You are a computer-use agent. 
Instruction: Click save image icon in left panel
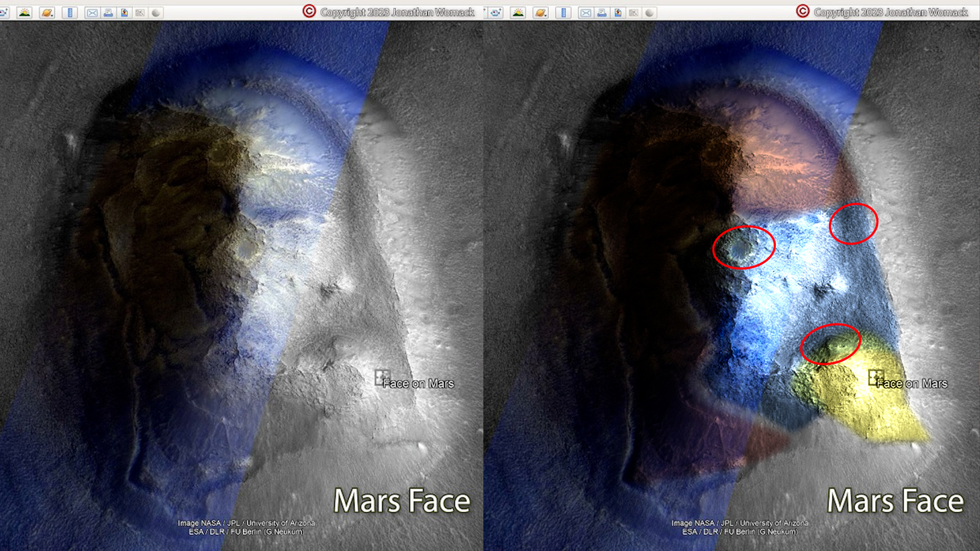point(124,13)
